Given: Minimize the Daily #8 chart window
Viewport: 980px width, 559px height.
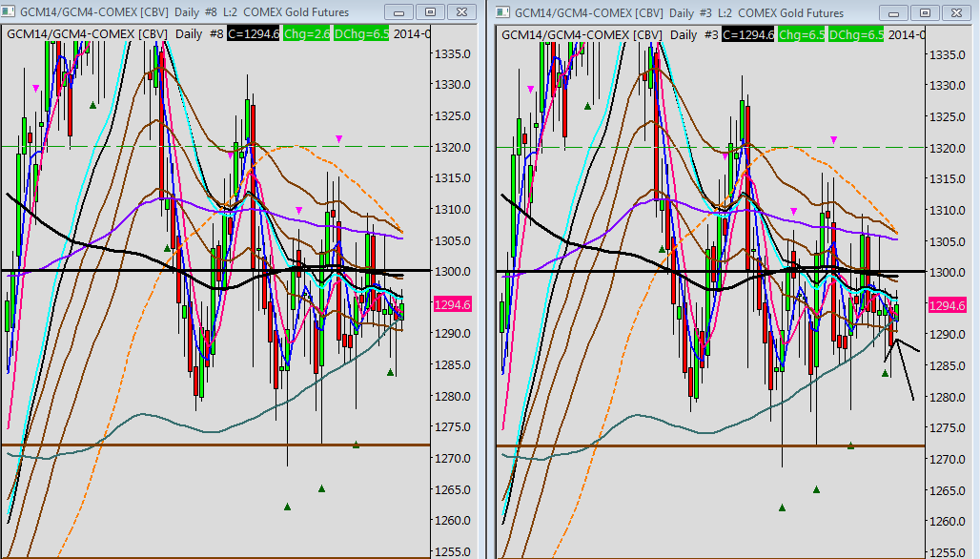Looking at the screenshot, I should click(398, 11).
